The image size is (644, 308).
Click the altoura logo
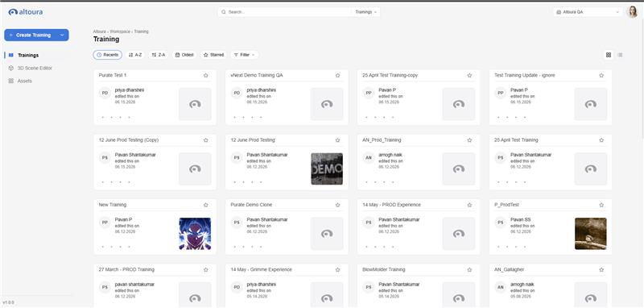[26, 12]
